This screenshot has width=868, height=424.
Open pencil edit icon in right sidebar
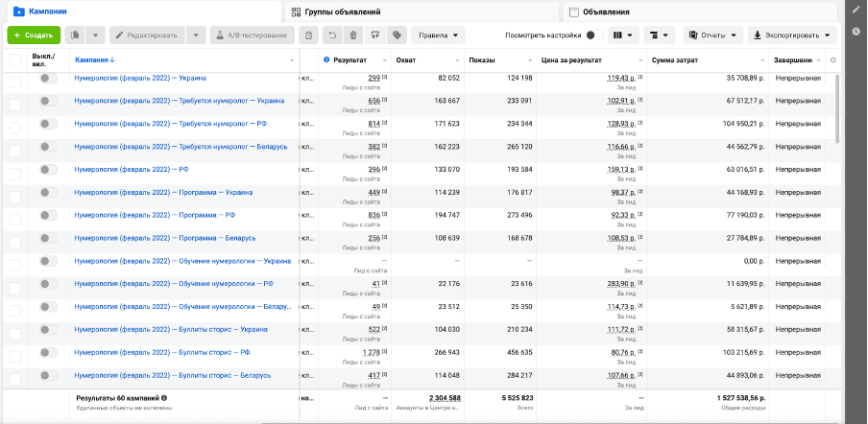click(x=855, y=10)
